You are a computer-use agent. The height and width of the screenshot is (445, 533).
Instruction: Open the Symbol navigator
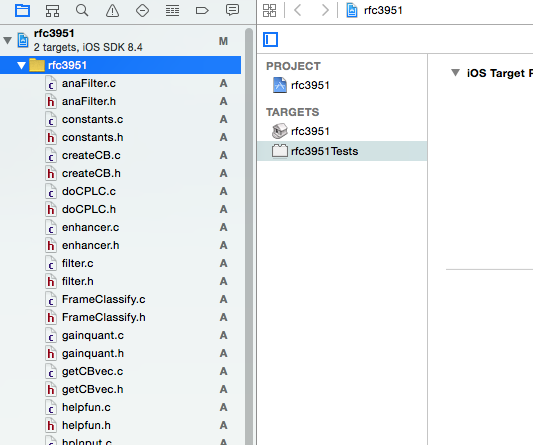[x=52, y=11]
